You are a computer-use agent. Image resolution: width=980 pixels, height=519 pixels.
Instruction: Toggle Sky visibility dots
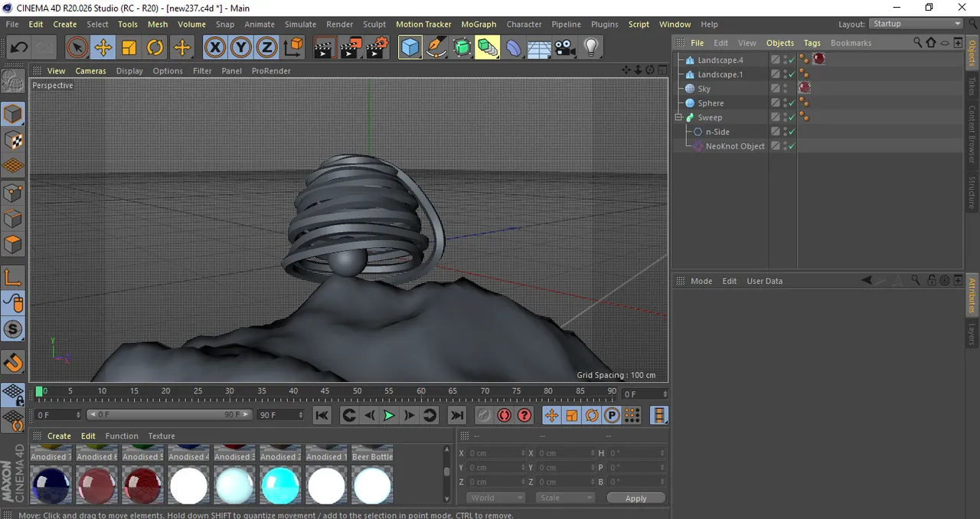click(x=785, y=89)
